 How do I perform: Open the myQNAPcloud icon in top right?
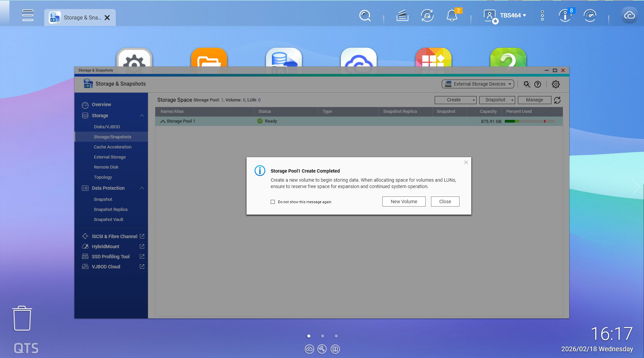click(x=629, y=15)
